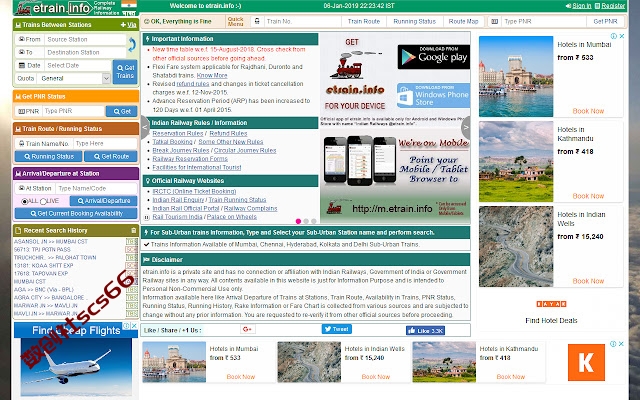Image resolution: width=640 pixels, height=400 pixels.
Task: Click the Type Name/Code station field
Action: point(96,188)
